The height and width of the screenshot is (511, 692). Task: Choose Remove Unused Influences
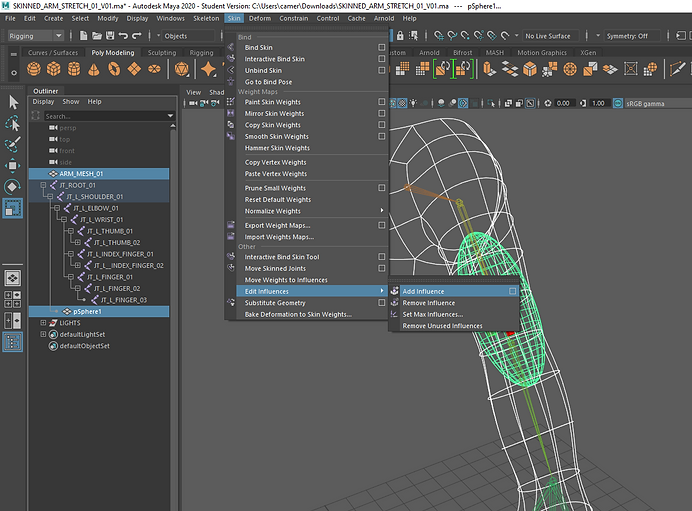453,326
